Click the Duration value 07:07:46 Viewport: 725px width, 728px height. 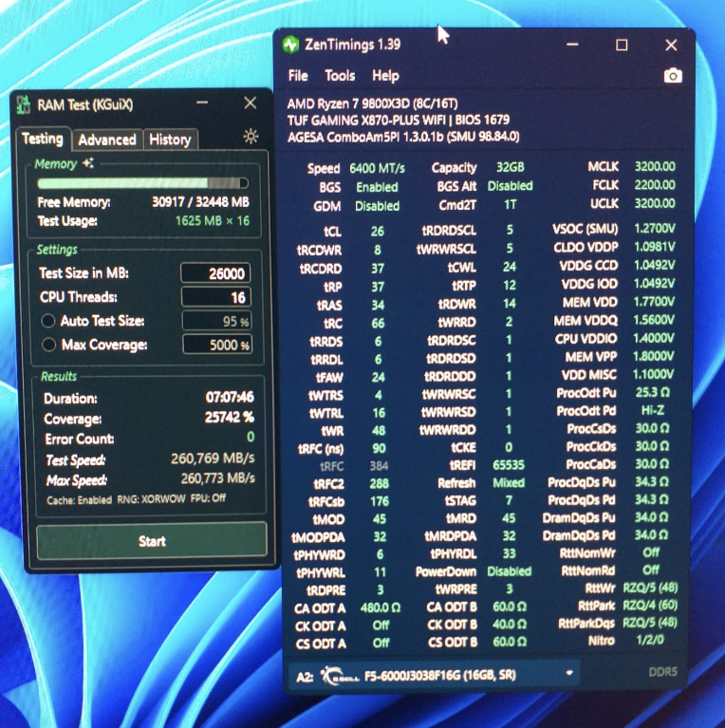tap(230, 397)
